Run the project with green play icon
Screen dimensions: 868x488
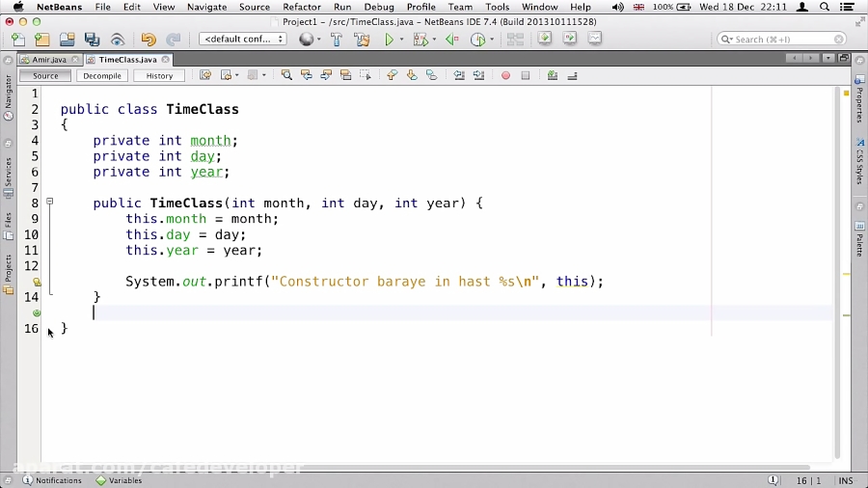(390, 40)
